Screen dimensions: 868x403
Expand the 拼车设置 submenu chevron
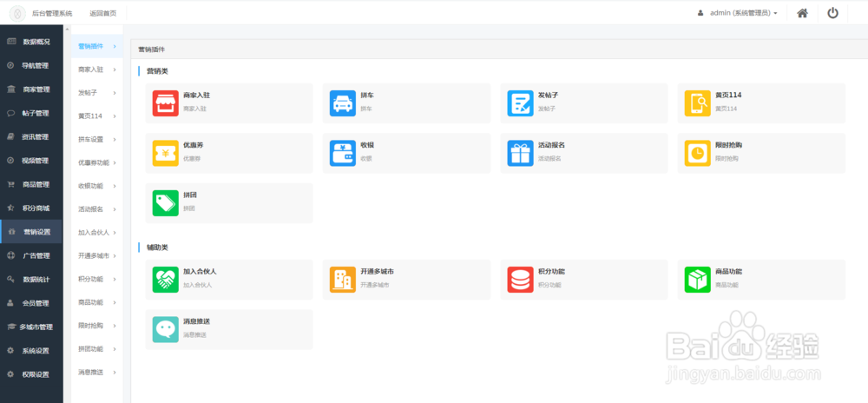115,140
